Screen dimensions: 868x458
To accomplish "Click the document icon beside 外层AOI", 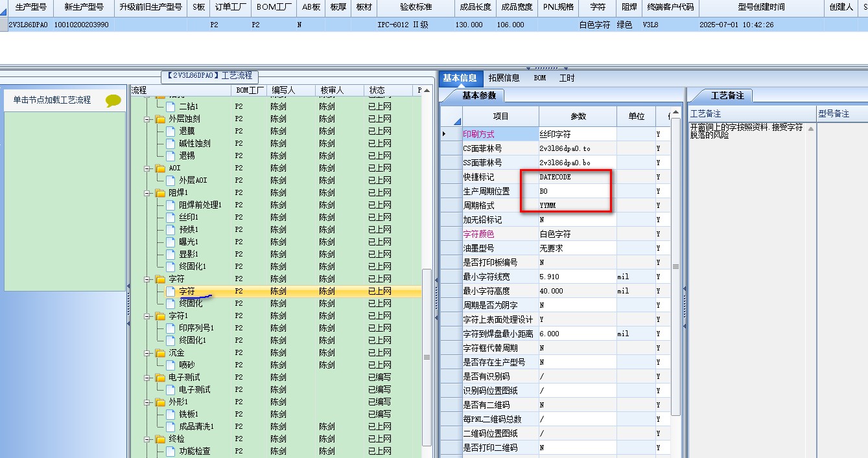I will [x=170, y=180].
